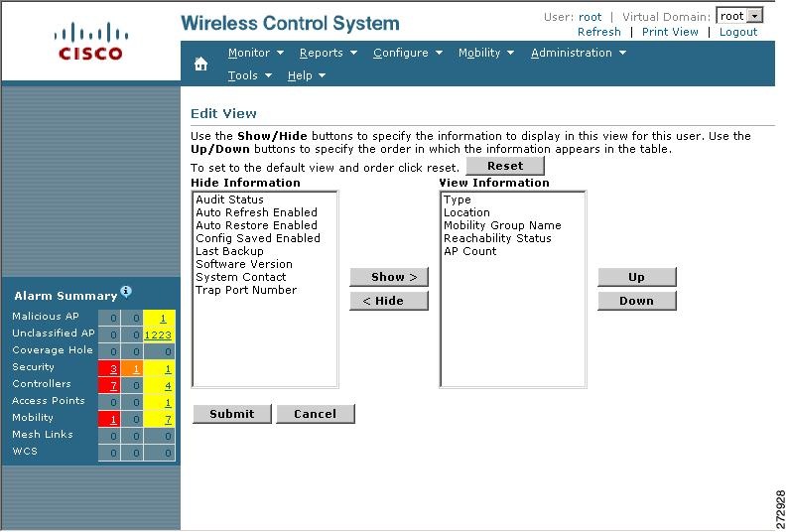The image size is (788, 532).
Task: Select Reachability Status list item
Action: [x=497, y=238]
